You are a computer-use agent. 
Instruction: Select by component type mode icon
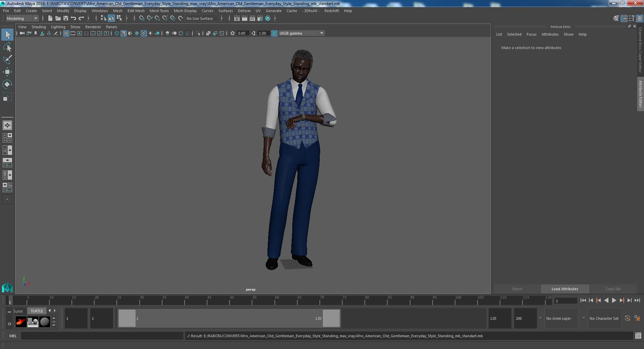coord(119,18)
